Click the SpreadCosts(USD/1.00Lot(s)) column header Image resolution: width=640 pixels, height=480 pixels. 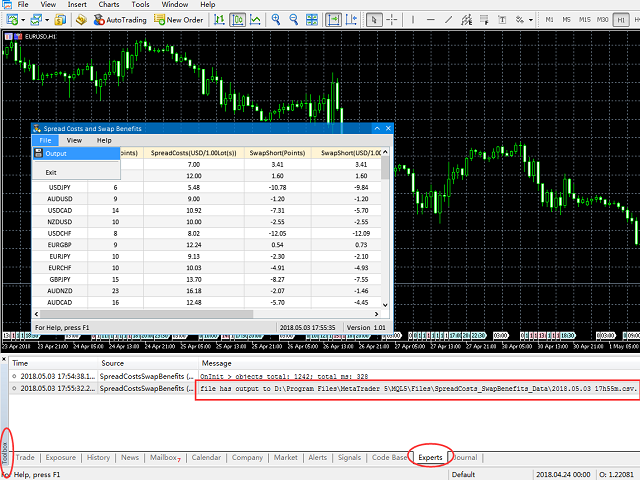point(188,153)
